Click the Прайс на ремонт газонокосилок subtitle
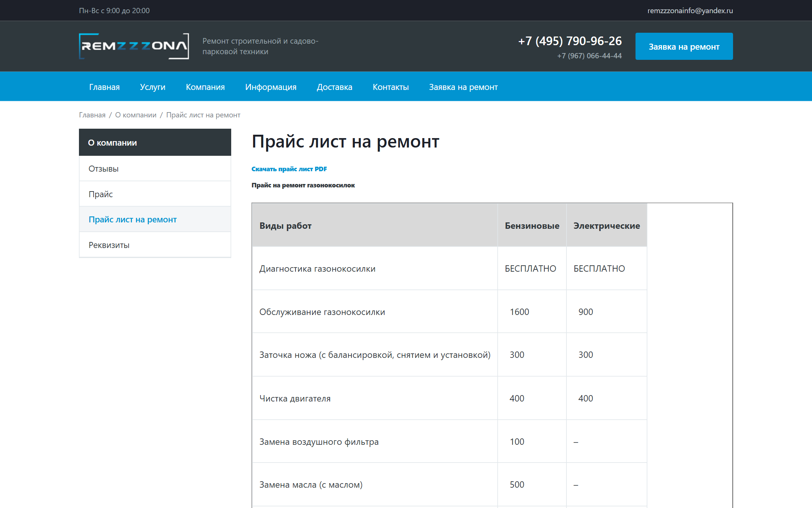 coord(303,185)
